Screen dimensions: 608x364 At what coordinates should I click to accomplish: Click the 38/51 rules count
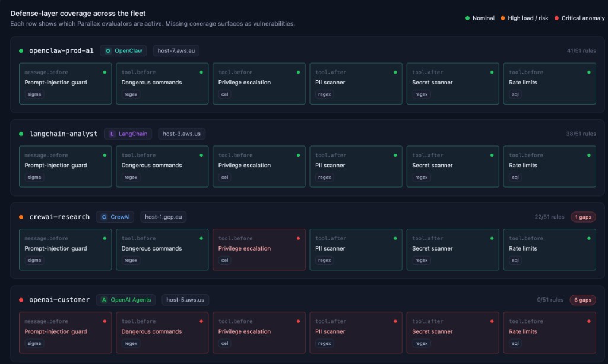(581, 134)
